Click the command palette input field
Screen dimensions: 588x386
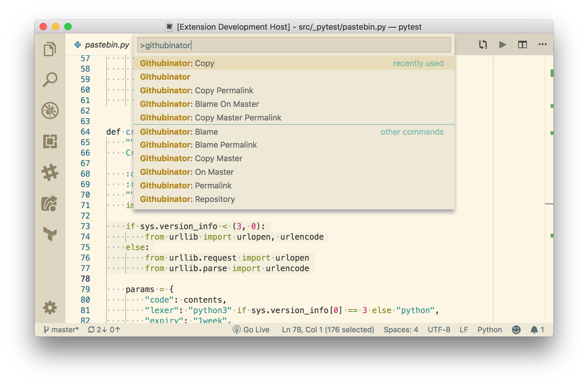click(294, 45)
